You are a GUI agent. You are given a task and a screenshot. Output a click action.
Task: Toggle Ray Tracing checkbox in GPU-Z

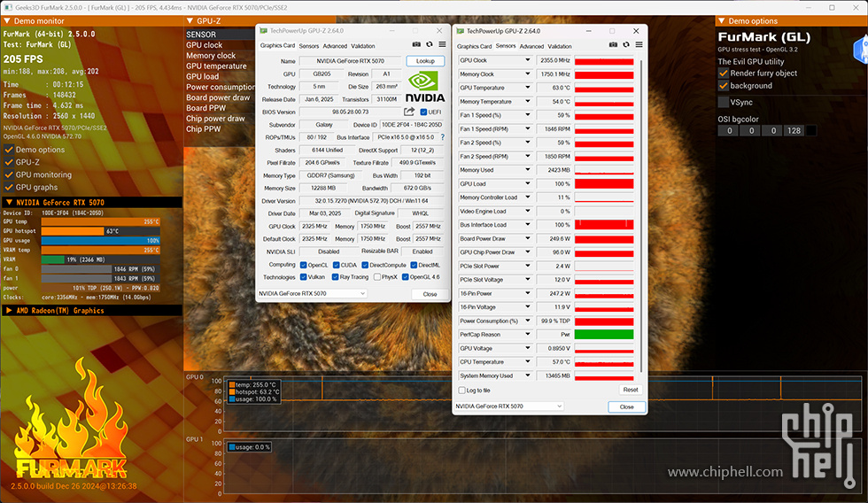point(336,277)
